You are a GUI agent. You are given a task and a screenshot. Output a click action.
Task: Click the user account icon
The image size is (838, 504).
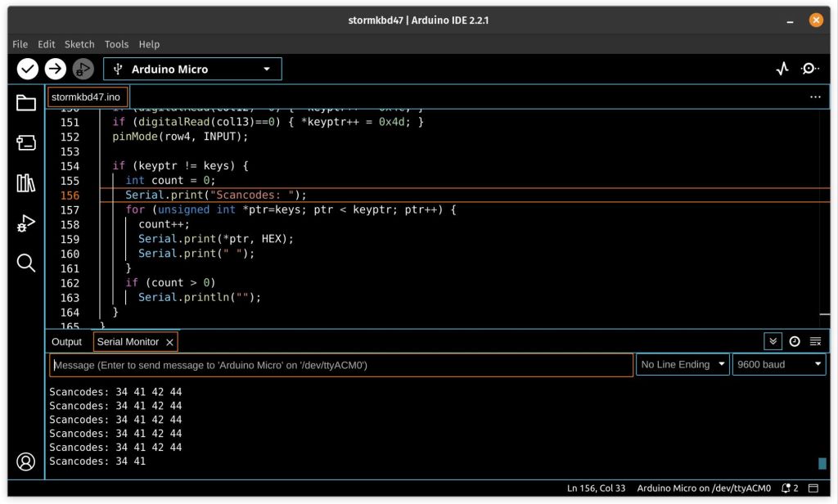click(x=26, y=461)
